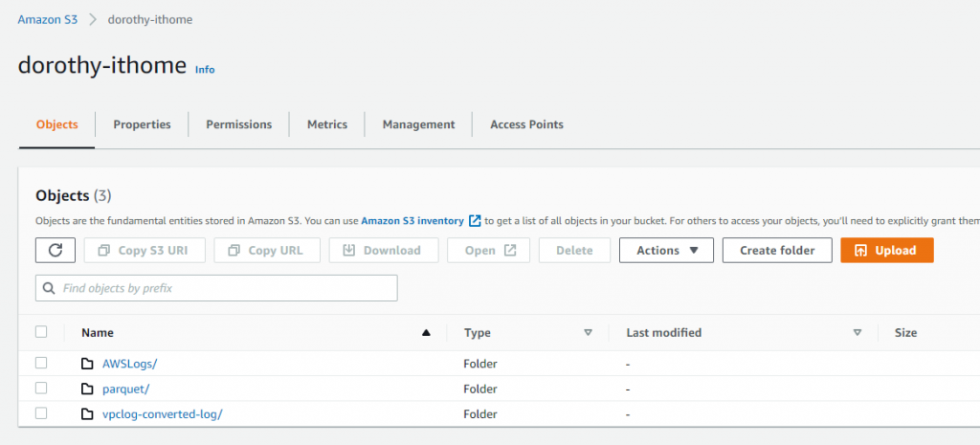Click the dorothy-ithome breadcrumb text
The image size is (980, 445).
[150, 19]
